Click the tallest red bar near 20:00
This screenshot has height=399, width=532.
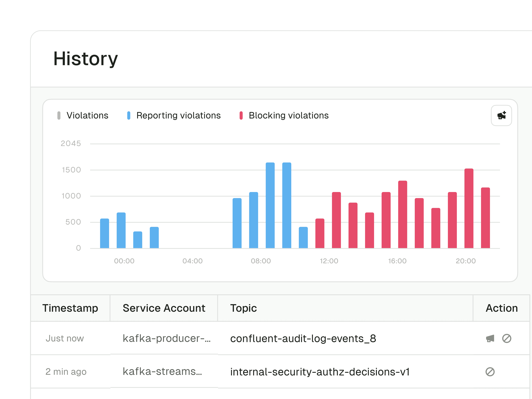pos(469,208)
